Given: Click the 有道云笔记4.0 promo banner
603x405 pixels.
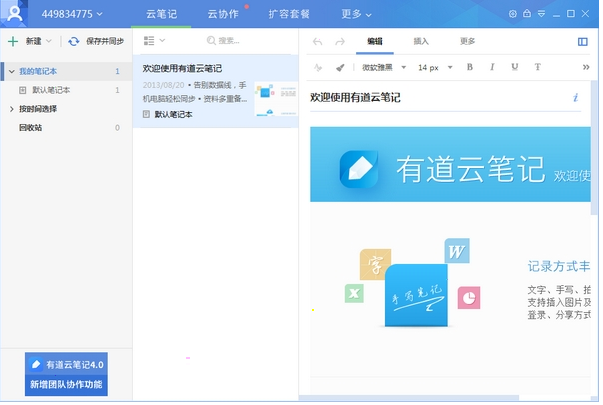Looking at the screenshot, I should point(66,374).
